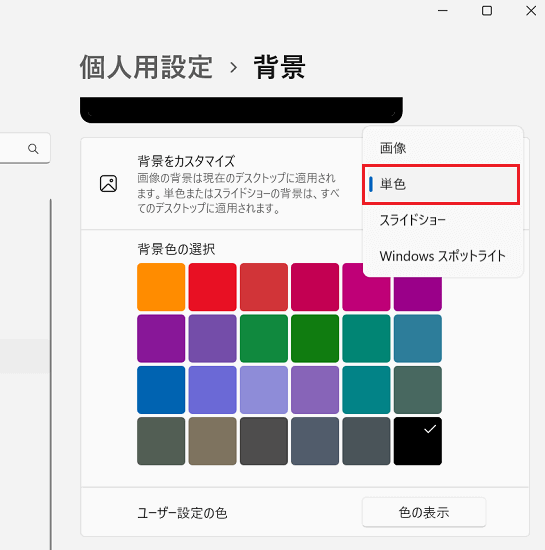This screenshot has height=550, width=545.
Task: Pick the violet swatch starting second row
Action: pos(161,338)
